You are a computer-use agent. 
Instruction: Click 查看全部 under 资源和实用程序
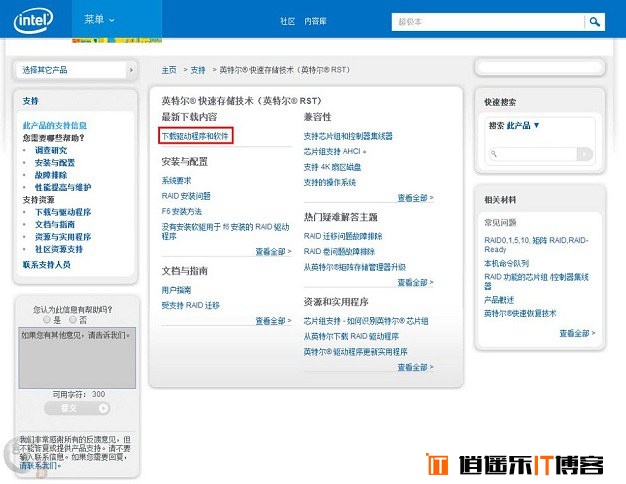click(x=415, y=367)
